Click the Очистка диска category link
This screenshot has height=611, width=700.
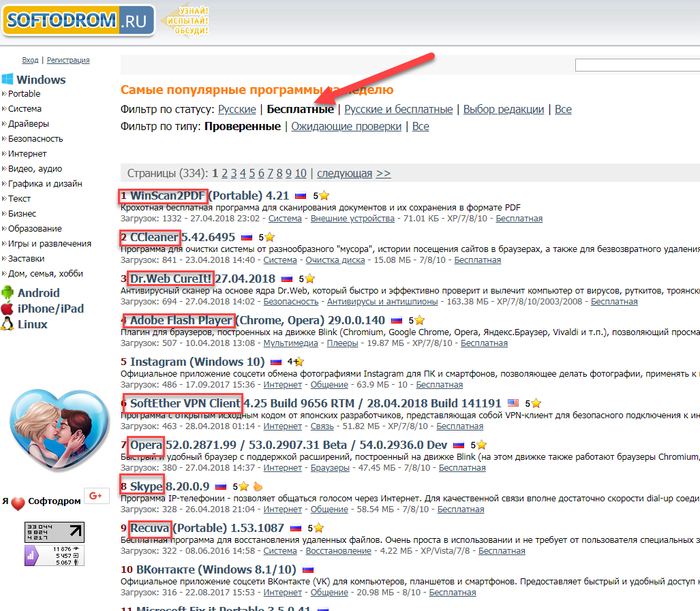point(335,260)
